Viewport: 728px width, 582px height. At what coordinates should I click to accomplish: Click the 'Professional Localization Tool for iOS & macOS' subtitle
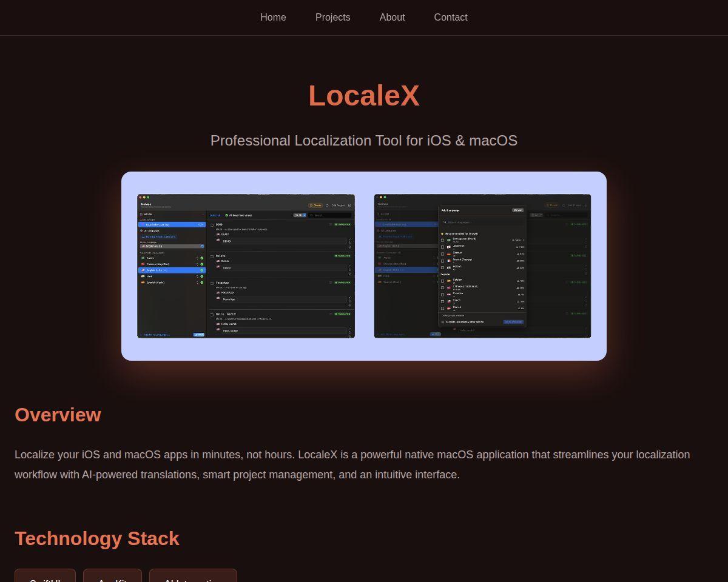pyautogui.click(x=364, y=141)
